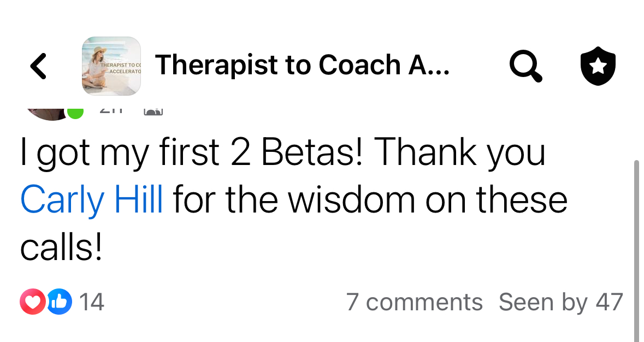The image size is (644, 342).
Task: Click the blue thumbs-up reaction icon
Action: (x=59, y=302)
